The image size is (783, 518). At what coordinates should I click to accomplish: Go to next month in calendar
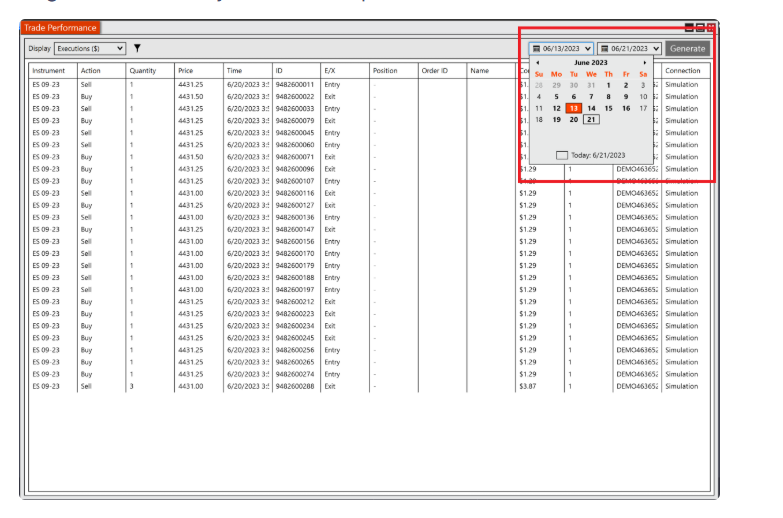(644, 62)
